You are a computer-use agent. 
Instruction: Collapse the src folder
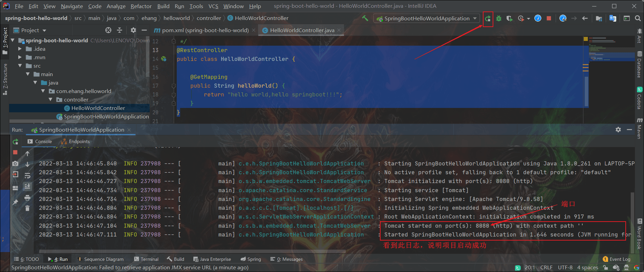tap(20, 66)
